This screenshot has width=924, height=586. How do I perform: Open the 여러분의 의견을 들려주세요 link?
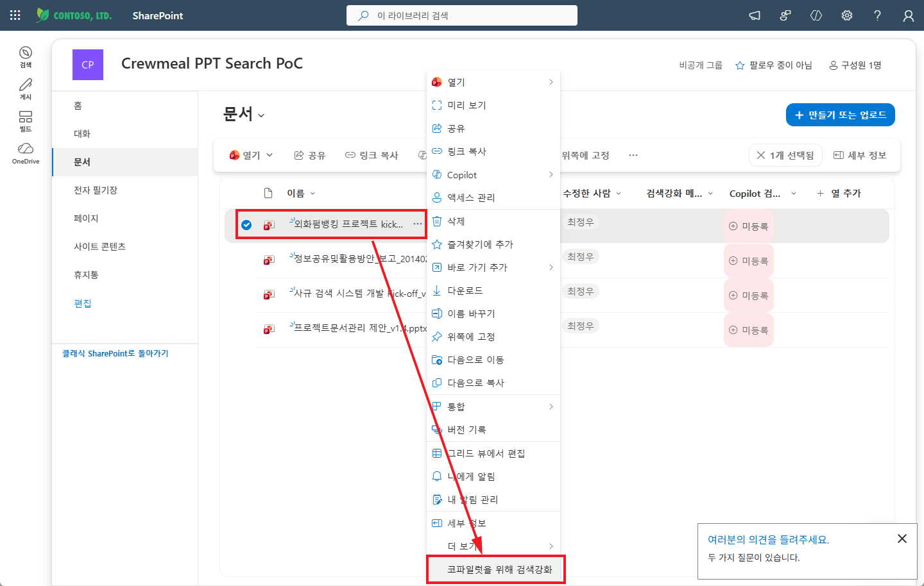pyautogui.click(x=768, y=540)
